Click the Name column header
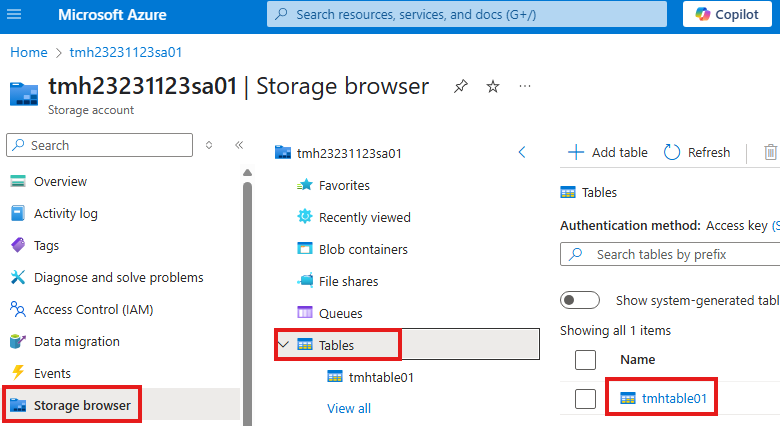Viewport: 780px width, 426px height. [637, 359]
